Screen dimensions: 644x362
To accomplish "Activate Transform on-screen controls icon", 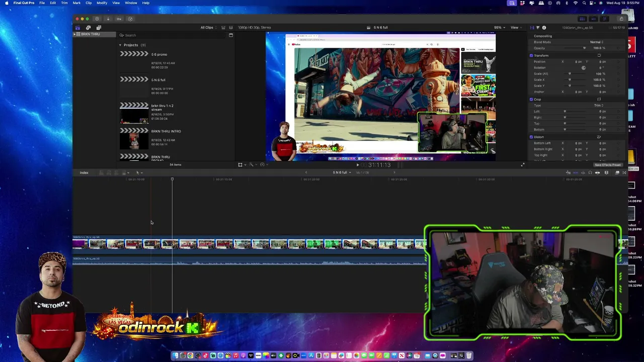I will coord(599,55).
